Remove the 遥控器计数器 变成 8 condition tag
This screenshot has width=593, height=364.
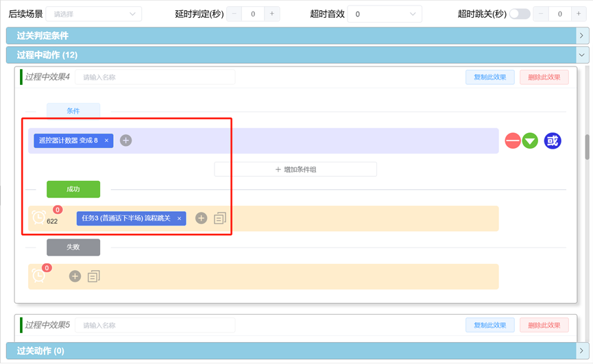pyautogui.click(x=106, y=141)
